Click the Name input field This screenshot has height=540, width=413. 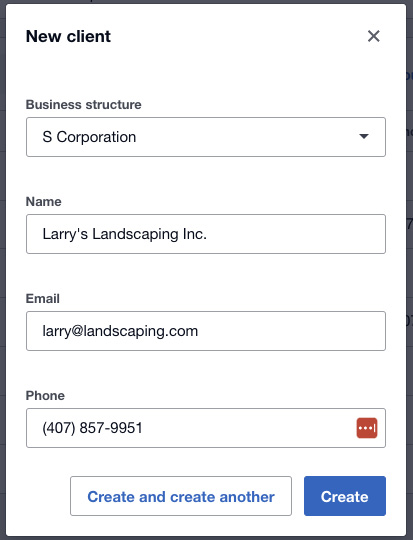(206, 234)
